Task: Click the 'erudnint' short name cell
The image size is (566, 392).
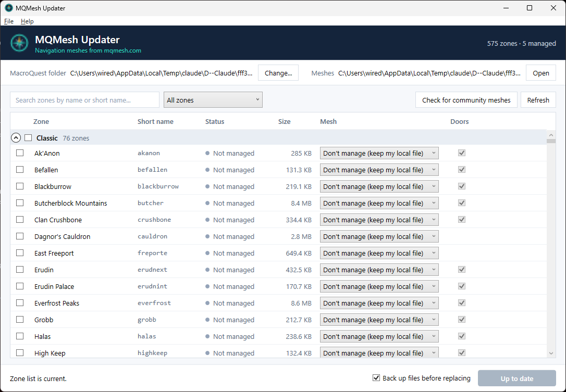Action: 152,286
